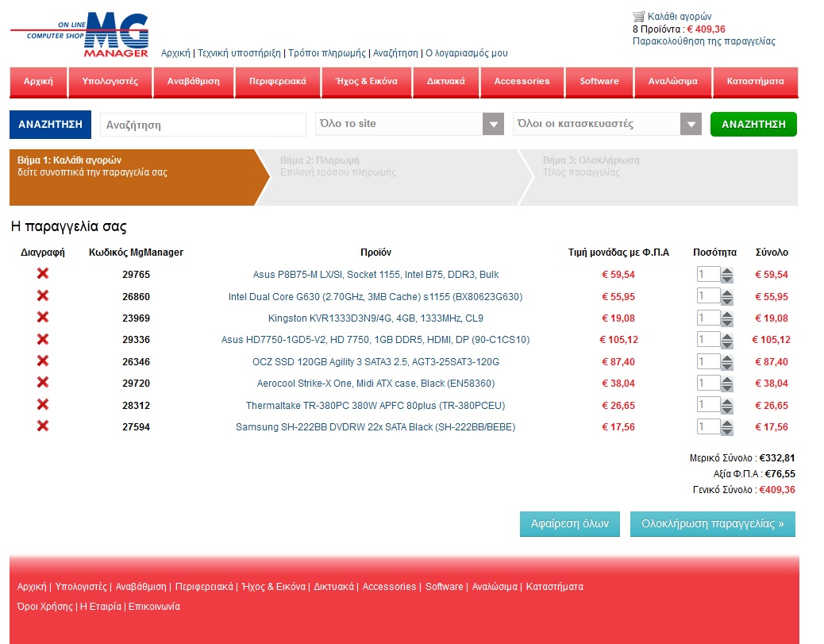The width and height of the screenshot is (824, 644).
Task: Open the Δικτυακά menu tab
Action: (x=445, y=82)
